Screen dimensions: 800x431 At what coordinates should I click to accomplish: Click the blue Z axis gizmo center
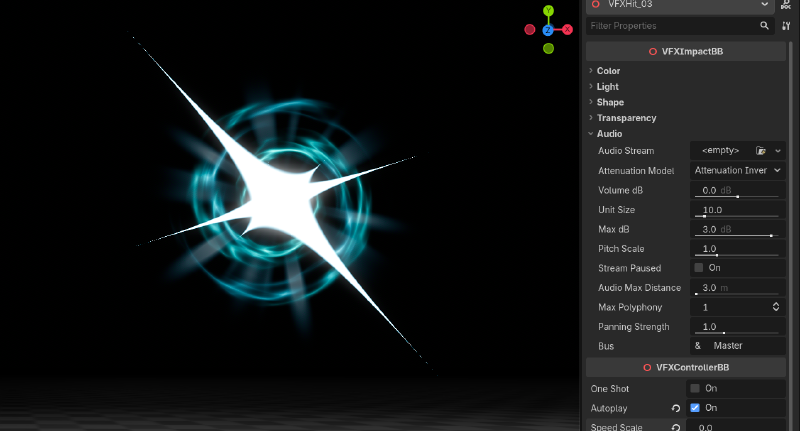tap(548, 30)
